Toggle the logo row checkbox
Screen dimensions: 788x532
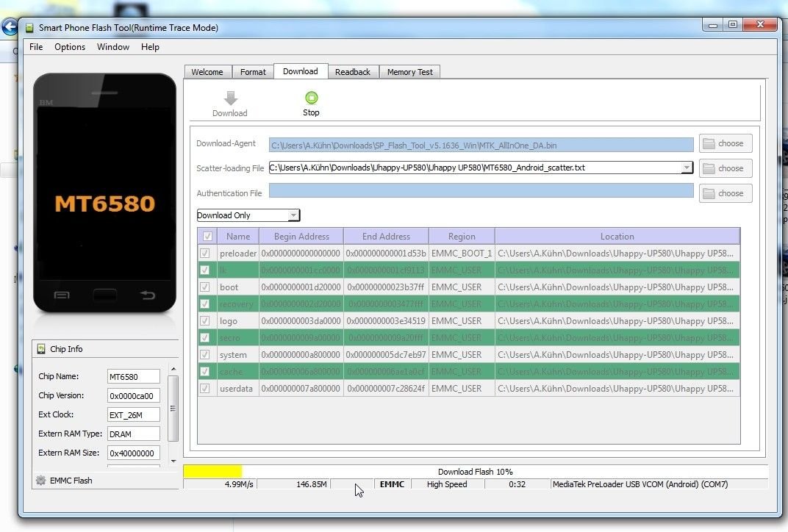coord(204,320)
